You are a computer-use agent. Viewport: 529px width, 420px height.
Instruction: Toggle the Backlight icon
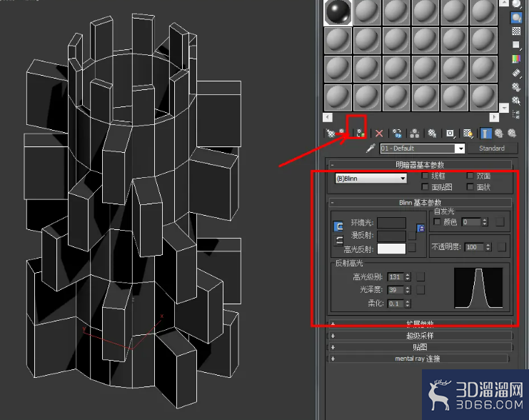point(517,18)
